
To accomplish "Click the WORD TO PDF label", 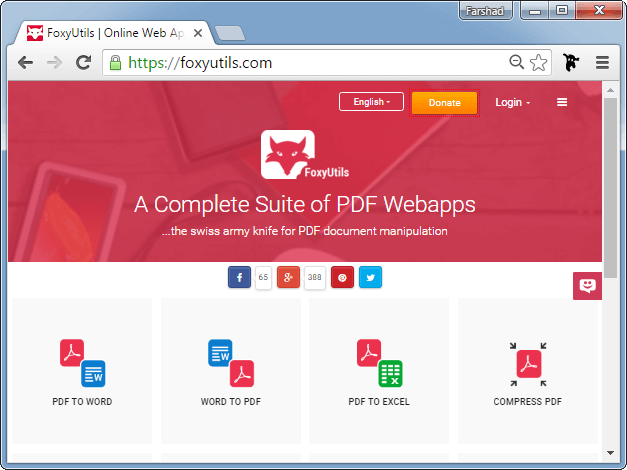I will point(231,402).
